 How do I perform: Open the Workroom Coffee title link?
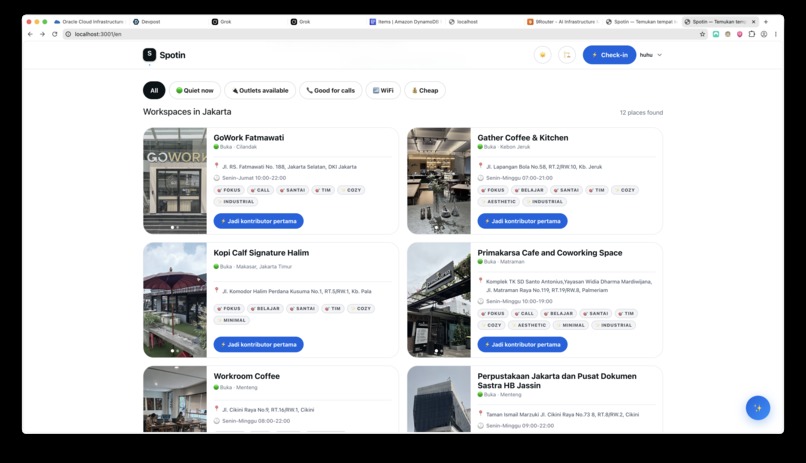coord(247,376)
